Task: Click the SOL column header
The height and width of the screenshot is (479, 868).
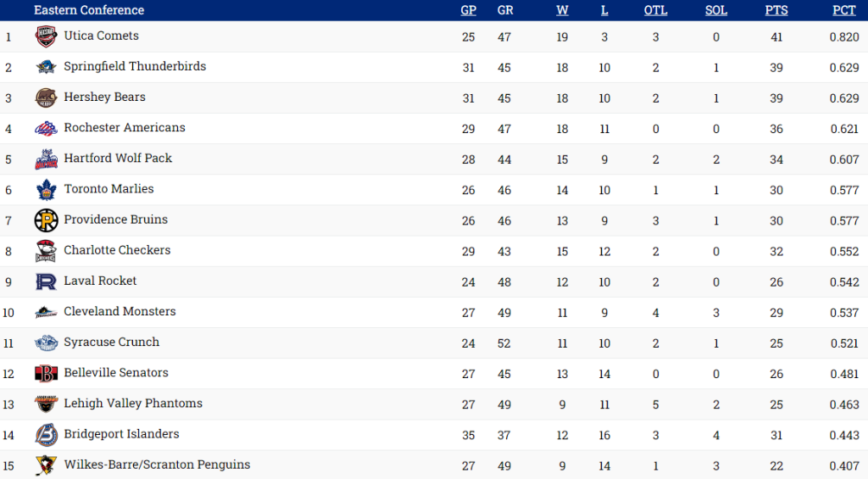Action: 715,10
